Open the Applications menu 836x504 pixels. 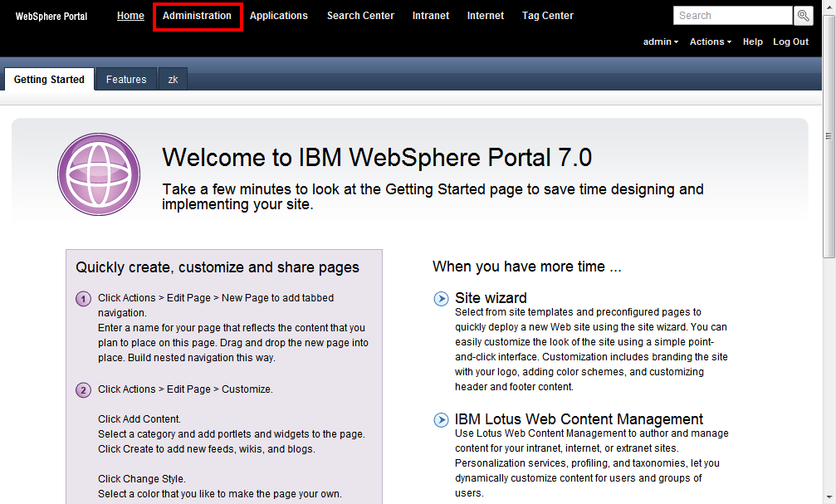[279, 16]
